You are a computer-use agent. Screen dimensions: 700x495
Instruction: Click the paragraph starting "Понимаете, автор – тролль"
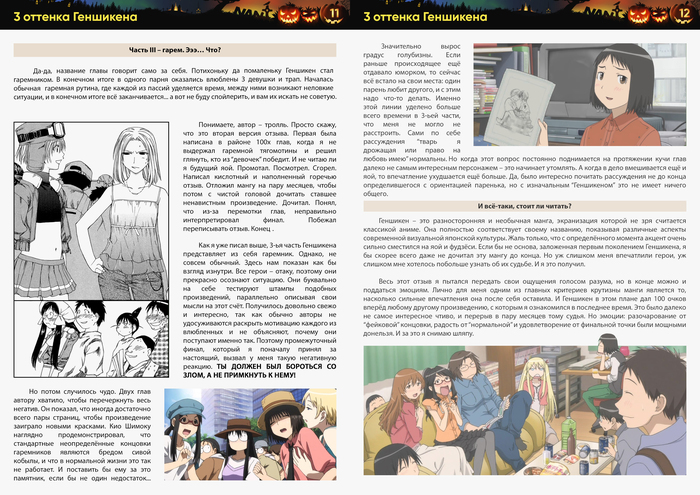click(259, 177)
